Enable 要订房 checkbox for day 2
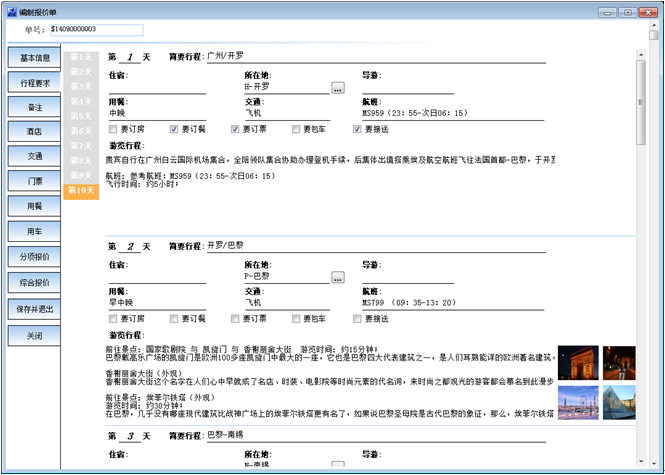Viewport: 665px width, 475px height. point(113,319)
